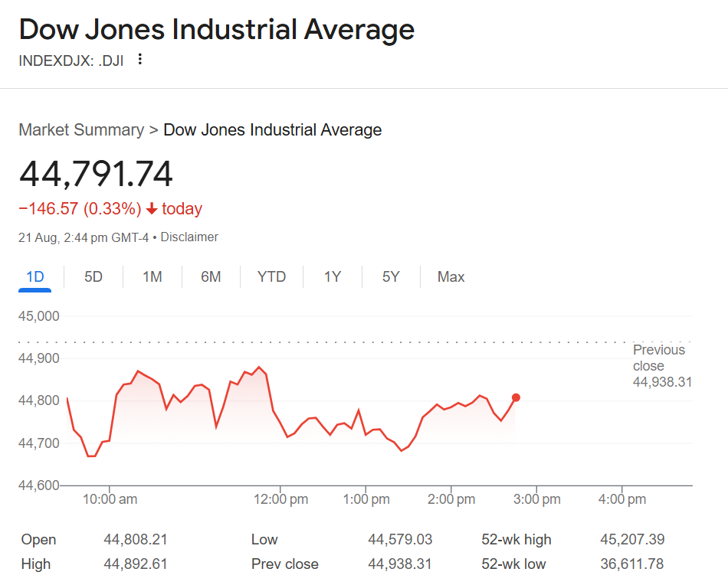Open the 1M month view
The height and width of the screenshot is (585, 728).
tap(152, 276)
